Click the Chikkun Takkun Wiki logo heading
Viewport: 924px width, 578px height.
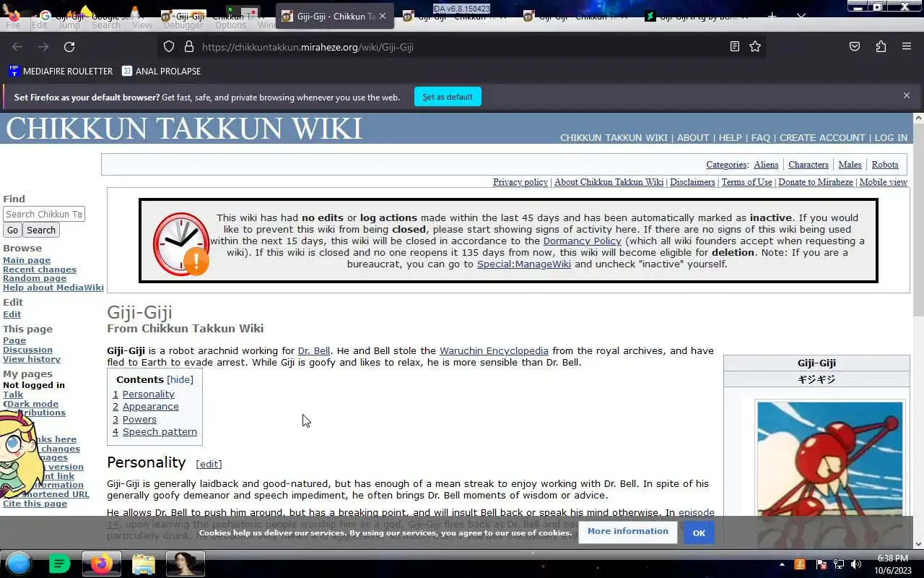point(183,129)
